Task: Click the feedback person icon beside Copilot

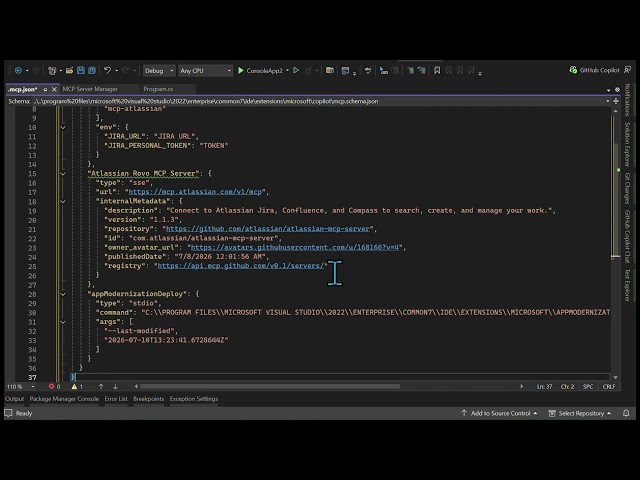Action: [627, 70]
